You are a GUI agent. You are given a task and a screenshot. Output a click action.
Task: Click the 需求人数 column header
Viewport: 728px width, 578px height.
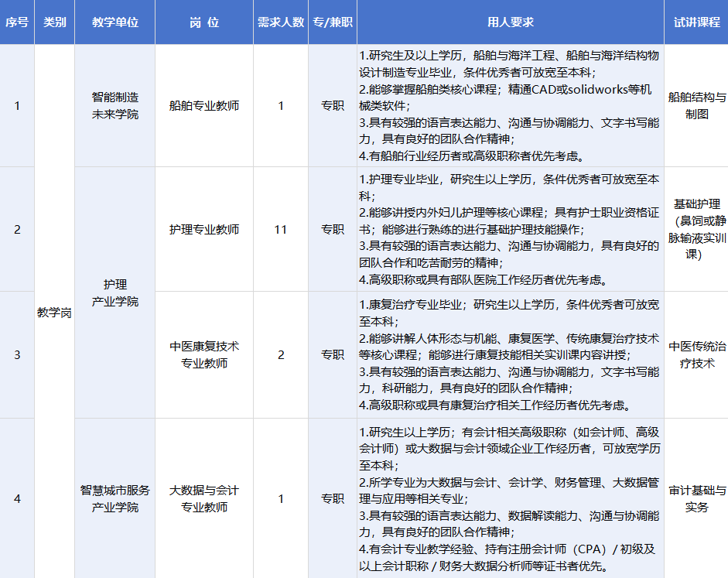click(x=281, y=22)
